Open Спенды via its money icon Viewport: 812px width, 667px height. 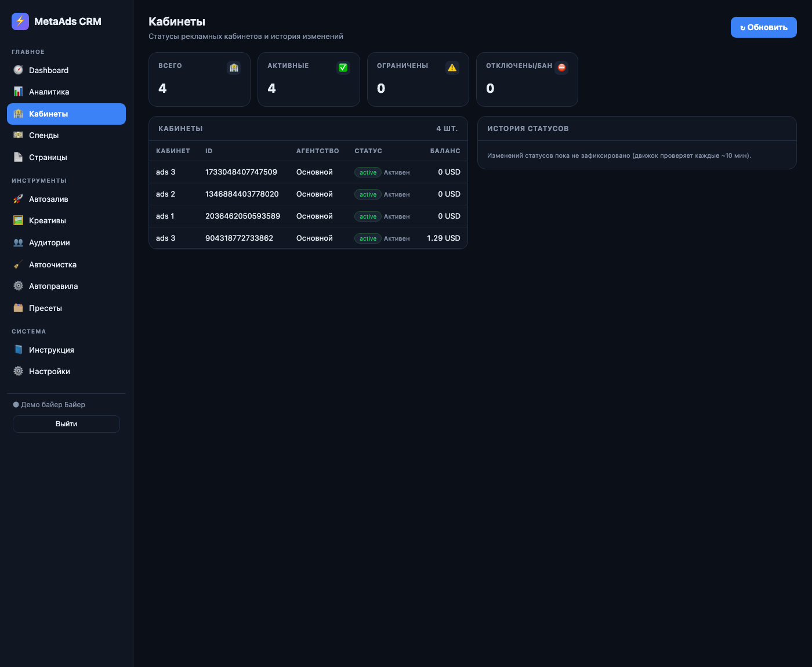(19, 135)
